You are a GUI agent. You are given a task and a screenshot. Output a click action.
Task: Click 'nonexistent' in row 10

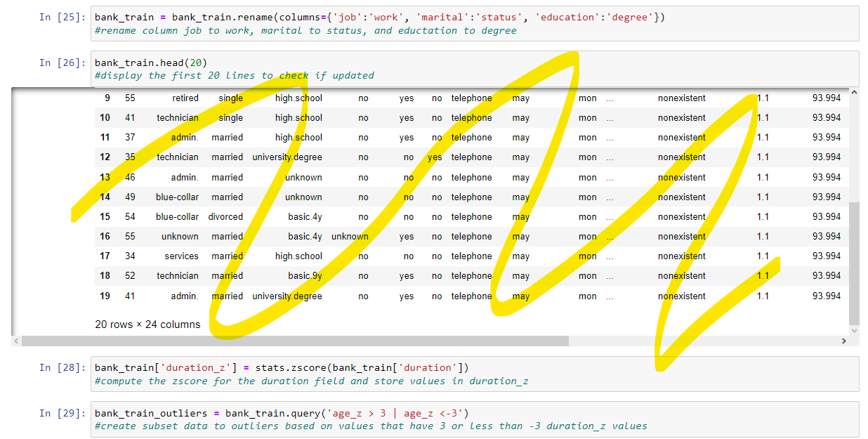coord(682,118)
